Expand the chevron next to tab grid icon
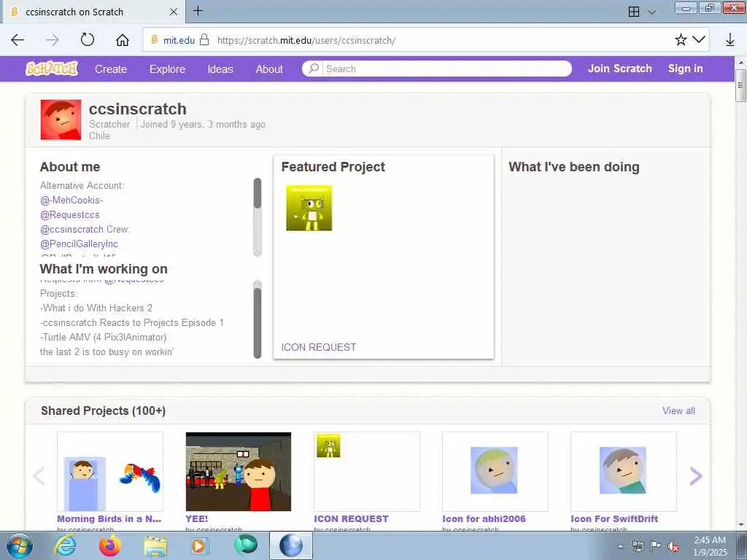The height and width of the screenshot is (560, 747). click(651, 12)
